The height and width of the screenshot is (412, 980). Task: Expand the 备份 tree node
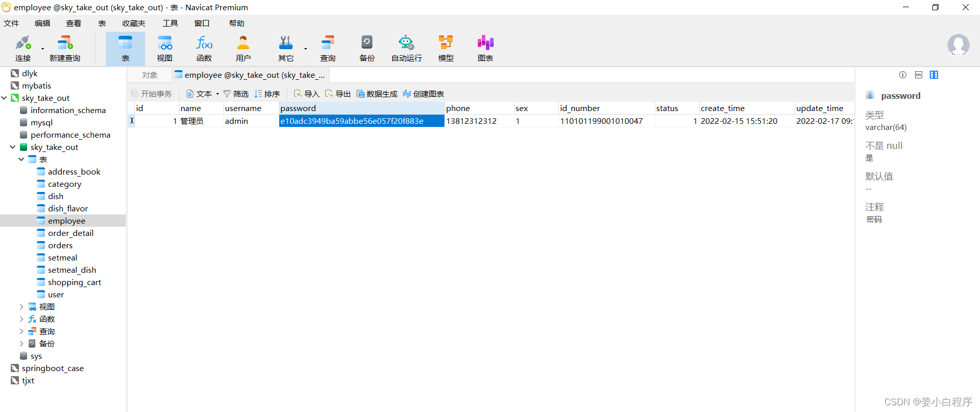[x=21, y=343]
